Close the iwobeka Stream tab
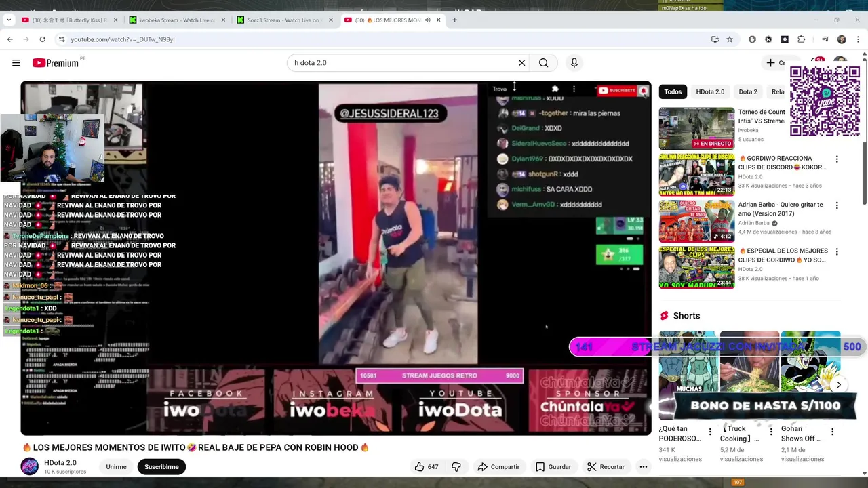Viewport: 868px width, 488px height. [x=224, y=20]
